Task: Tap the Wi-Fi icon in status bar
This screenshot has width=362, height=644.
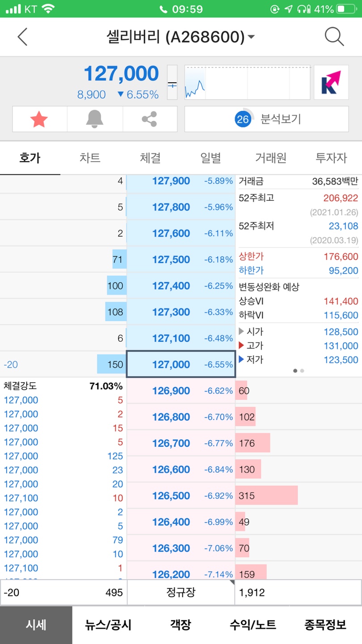Action: pyautogui.click(x=48, y=9)
